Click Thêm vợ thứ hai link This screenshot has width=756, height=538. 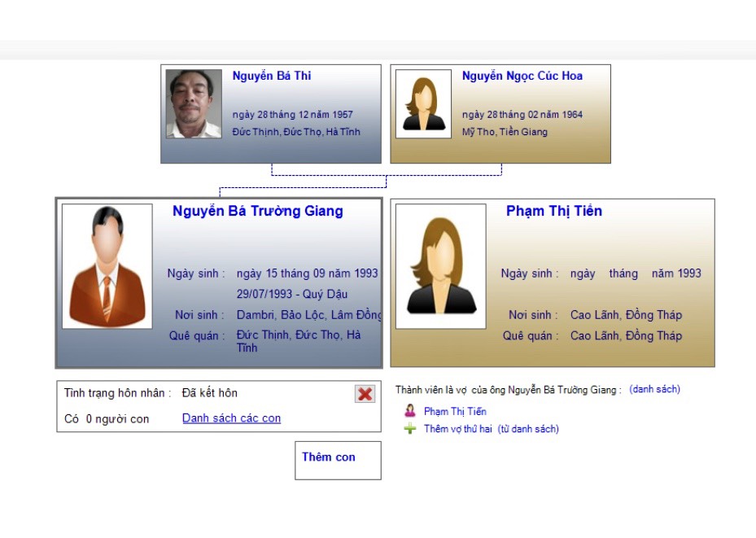click(x=457, y=429)
